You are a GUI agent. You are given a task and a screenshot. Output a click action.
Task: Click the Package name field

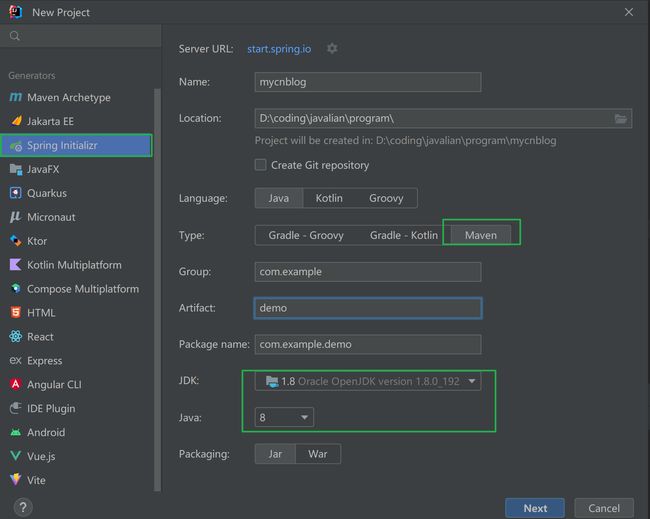pos(368,344)
